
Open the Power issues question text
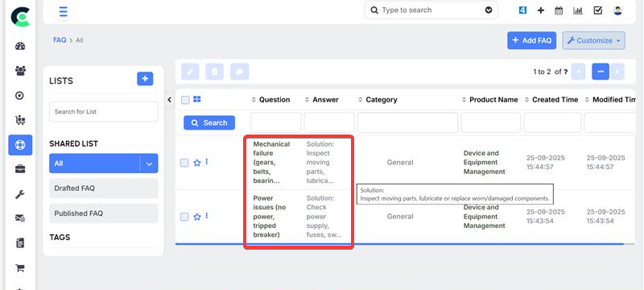(270, 217)
